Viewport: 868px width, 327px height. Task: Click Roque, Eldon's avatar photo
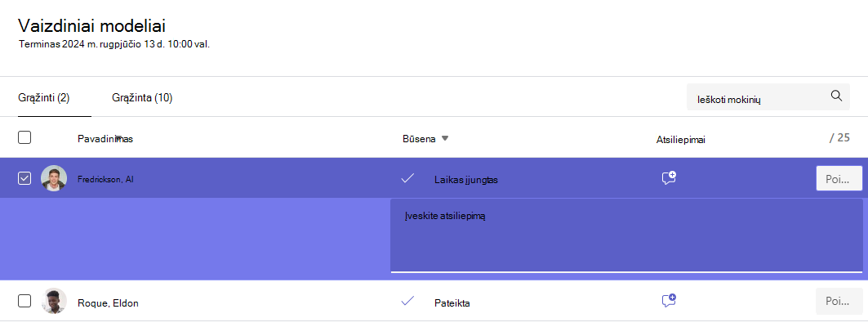[54, 301]
